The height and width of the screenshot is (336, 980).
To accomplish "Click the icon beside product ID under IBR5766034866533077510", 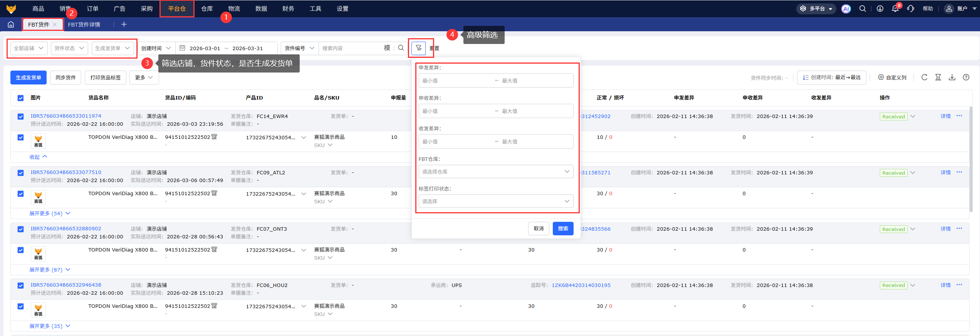I will [214, 193].
